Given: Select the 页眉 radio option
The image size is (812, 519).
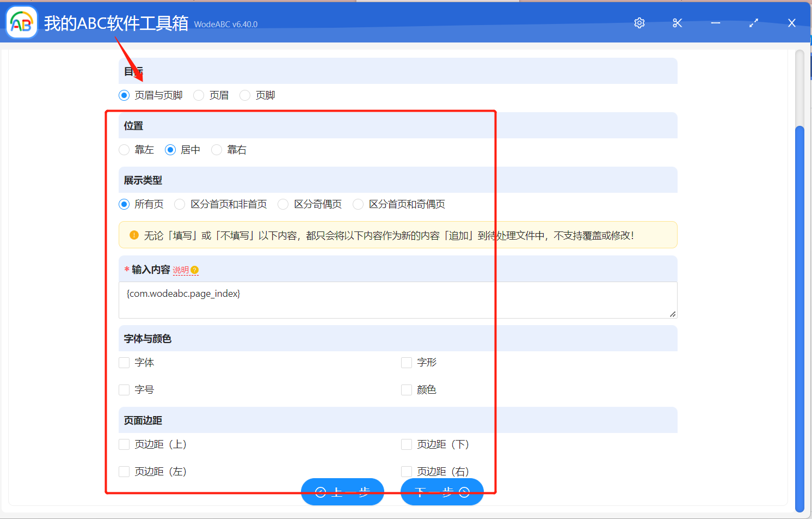Looking at the screenshot, I should tap(198, 95).
